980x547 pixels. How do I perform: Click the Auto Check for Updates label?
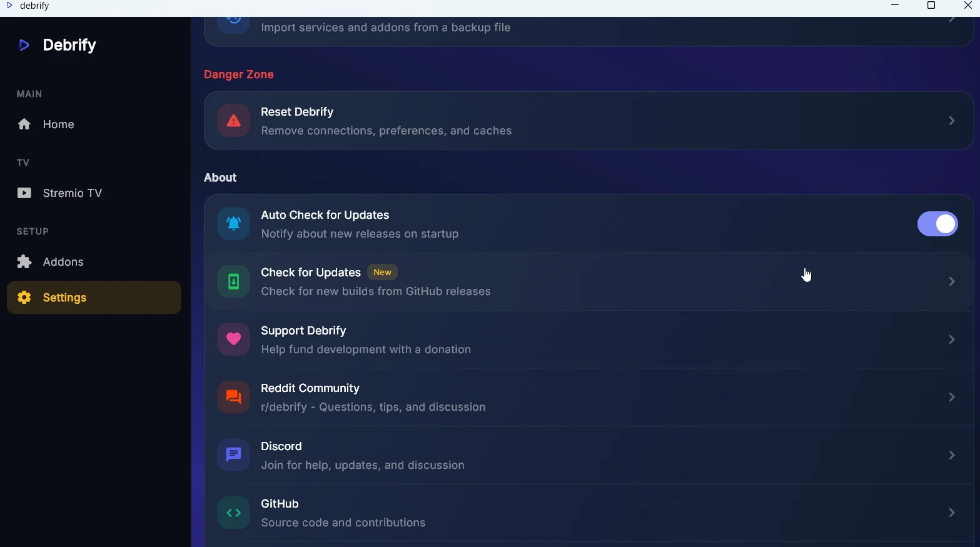[x=325, y=216]
